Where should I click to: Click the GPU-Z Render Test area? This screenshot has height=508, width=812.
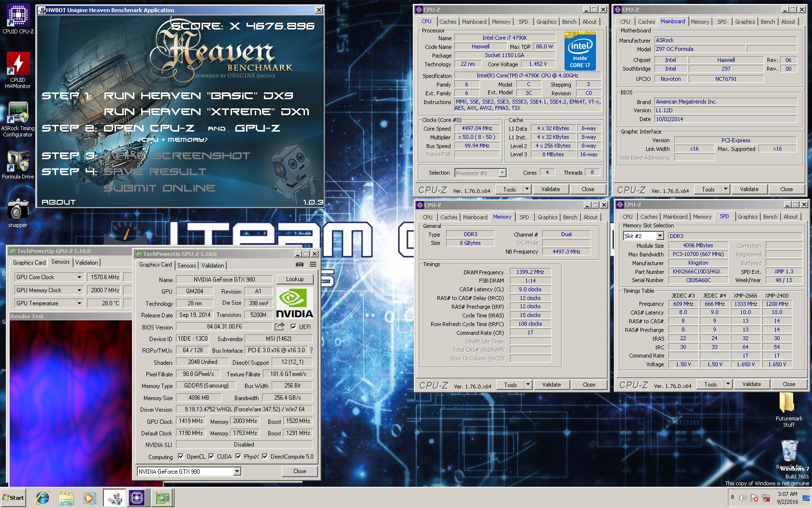click(x=70, y=403)
